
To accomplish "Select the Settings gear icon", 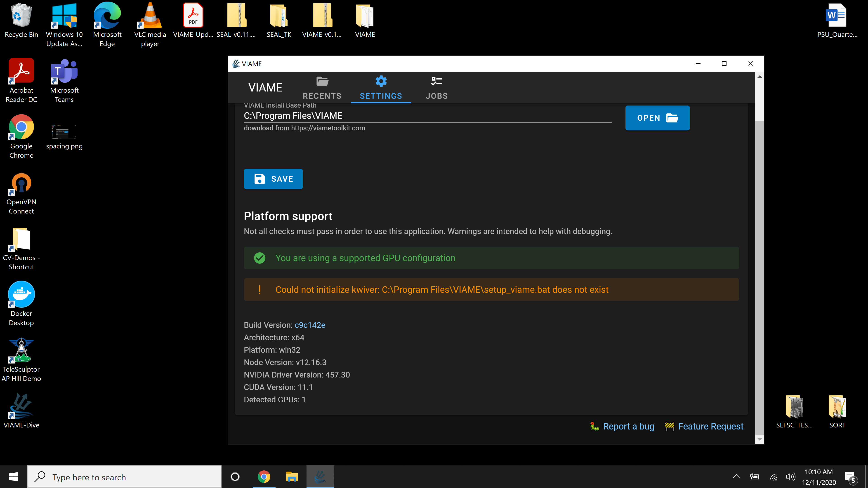I will coord(381,81).
